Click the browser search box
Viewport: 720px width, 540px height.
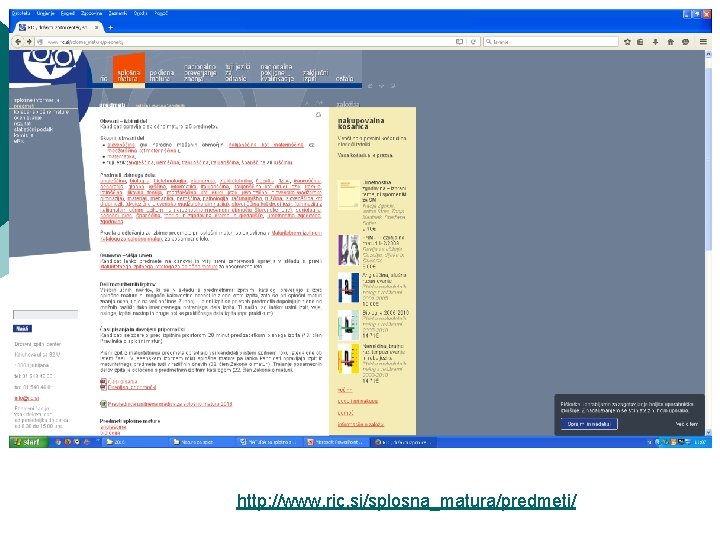tap(551, 41)
